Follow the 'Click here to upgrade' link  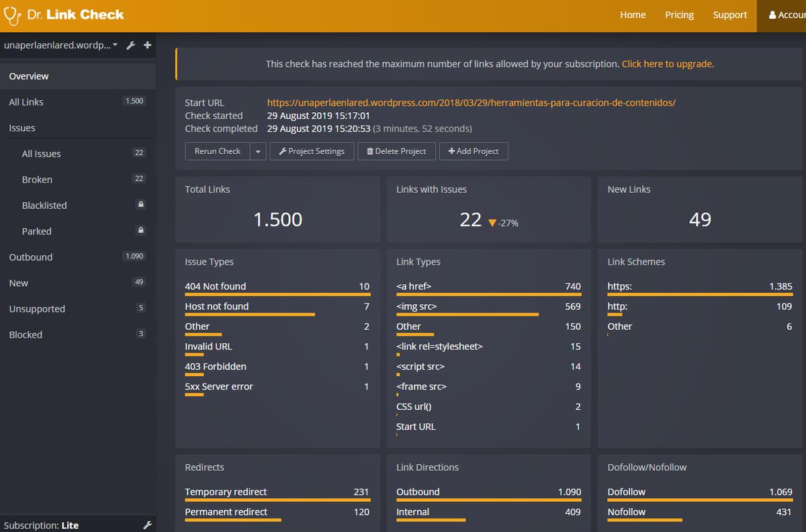coord(668,64)
